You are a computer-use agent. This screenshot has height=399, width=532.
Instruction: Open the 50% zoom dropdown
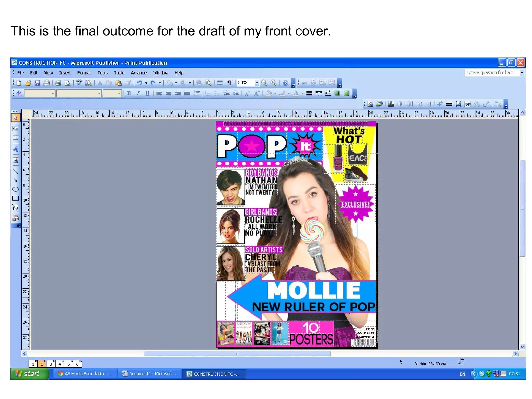(x=257, y=83)
